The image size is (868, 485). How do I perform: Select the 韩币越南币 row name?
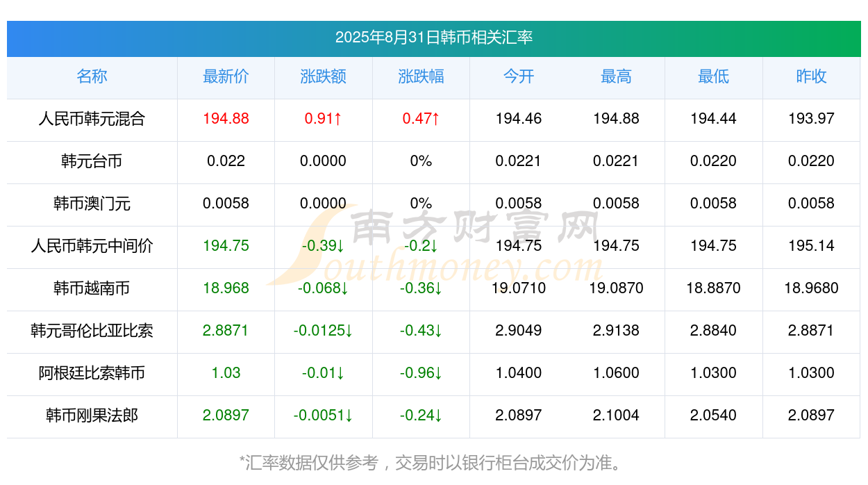pyautogui.click(x=92, y=288)
